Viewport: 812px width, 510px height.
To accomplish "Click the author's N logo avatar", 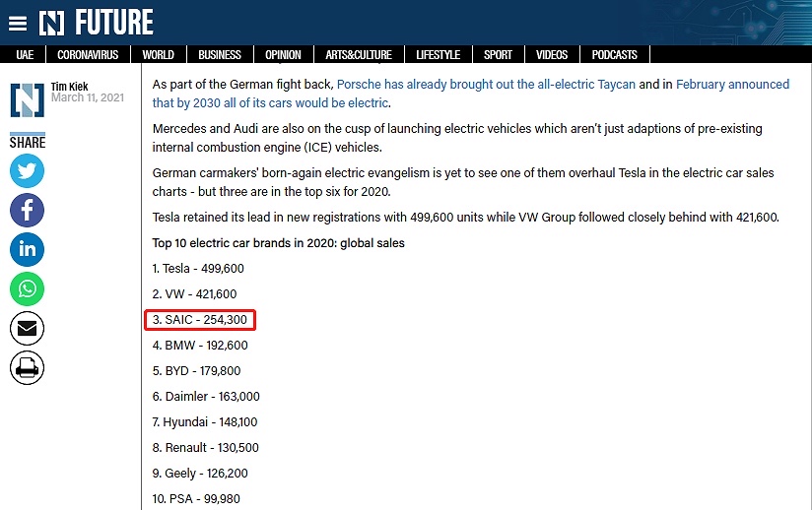I will (28, 99).
